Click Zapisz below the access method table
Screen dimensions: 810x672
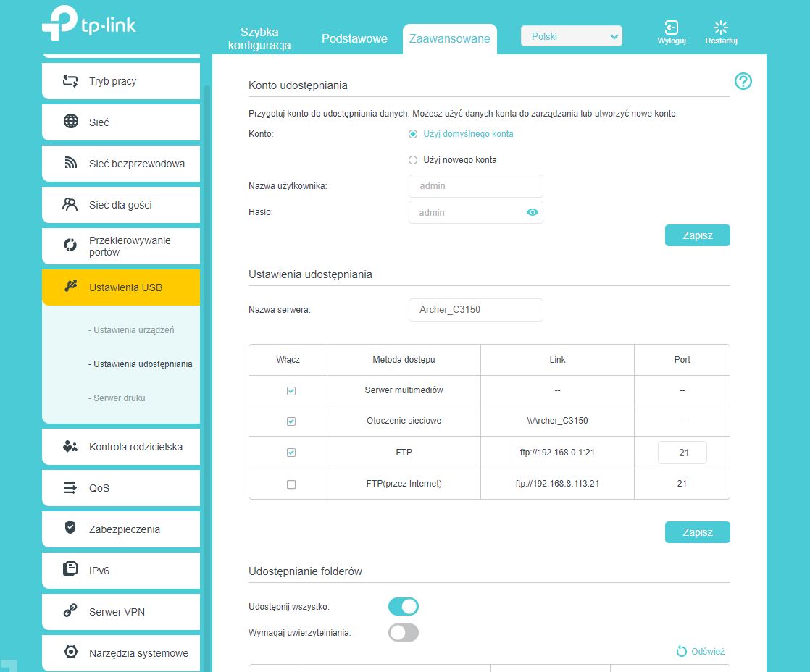click(698, 532)
